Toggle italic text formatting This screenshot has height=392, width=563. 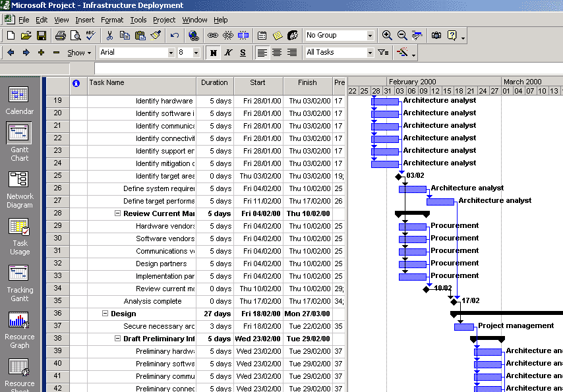coord(228,53)
